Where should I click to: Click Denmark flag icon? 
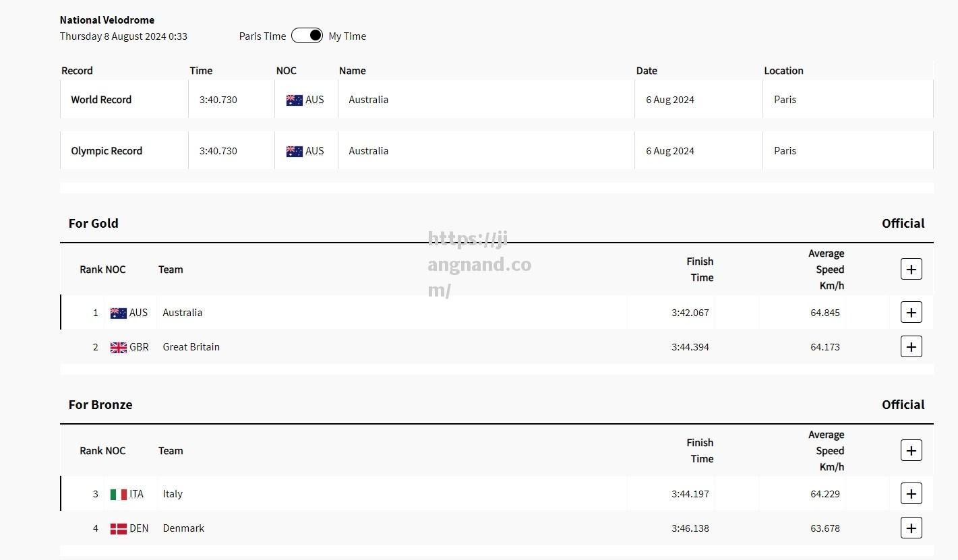point(118,529)
